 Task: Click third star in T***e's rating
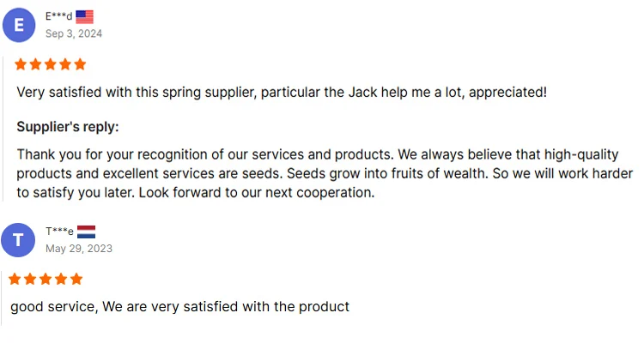pyautogui.click(x=46, y=279)
